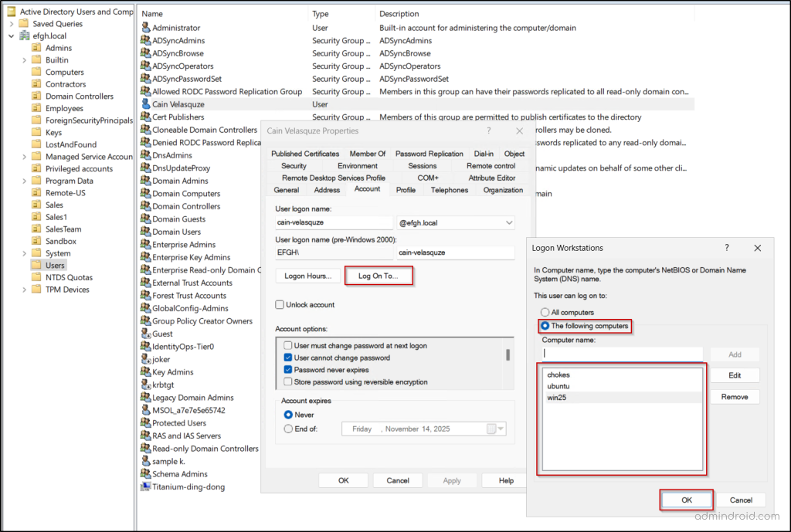
Task: Open the Profile tab
Action: [406, 190]
